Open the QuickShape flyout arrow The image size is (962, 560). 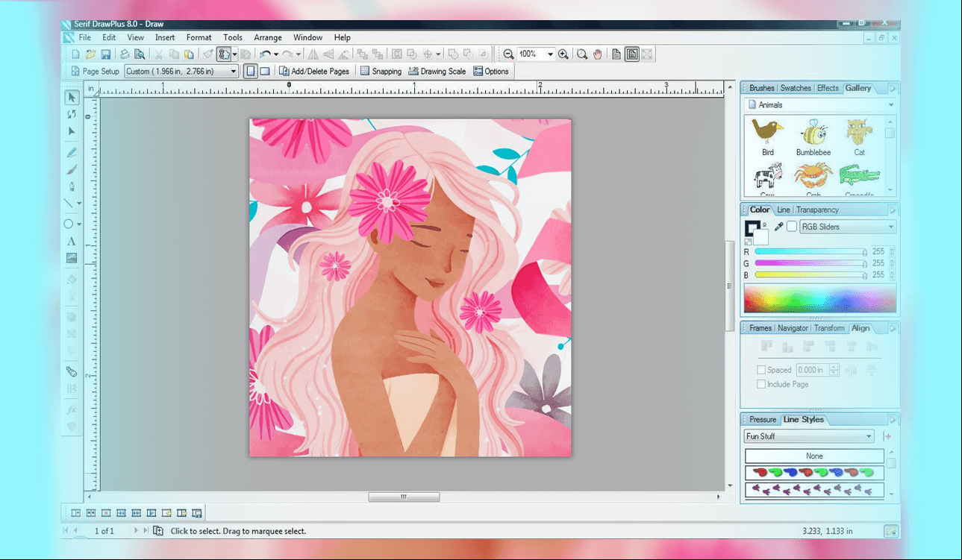pos(79,224)
